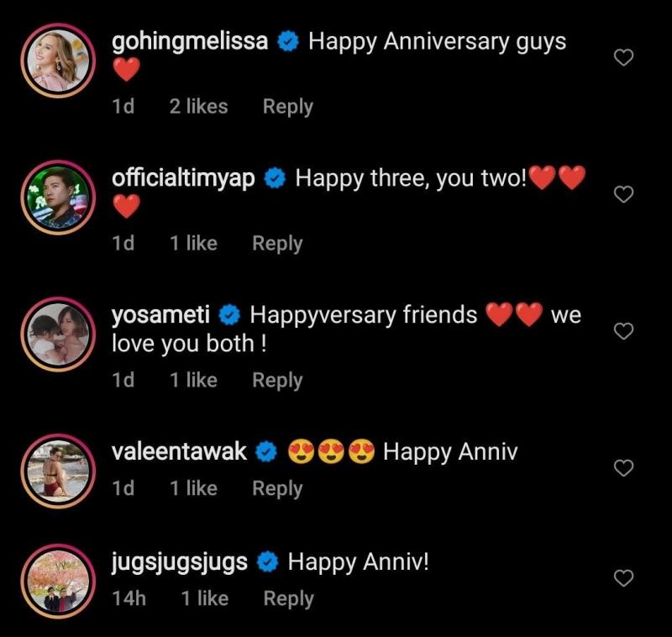The image size is (672, 637).
Task: Like yosameti's Happyversary comment
Action: coord(623,332)
